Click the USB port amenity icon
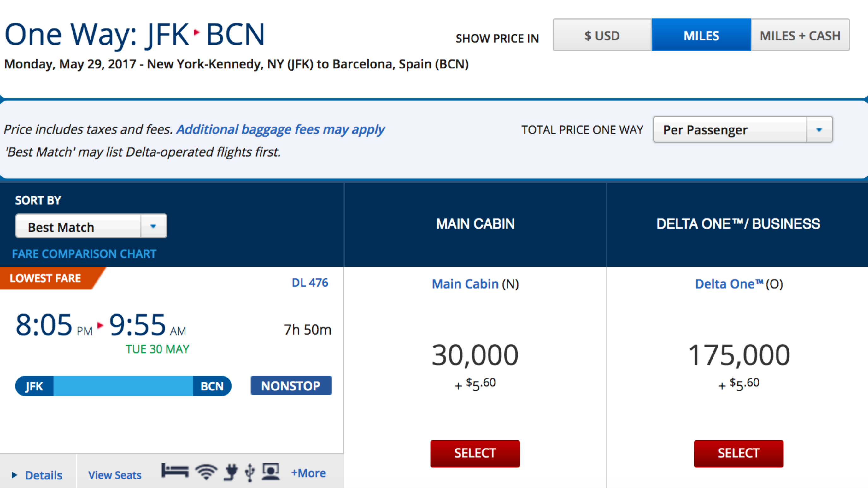Screen dimensions: 868x488 click(x=250, y=472)
